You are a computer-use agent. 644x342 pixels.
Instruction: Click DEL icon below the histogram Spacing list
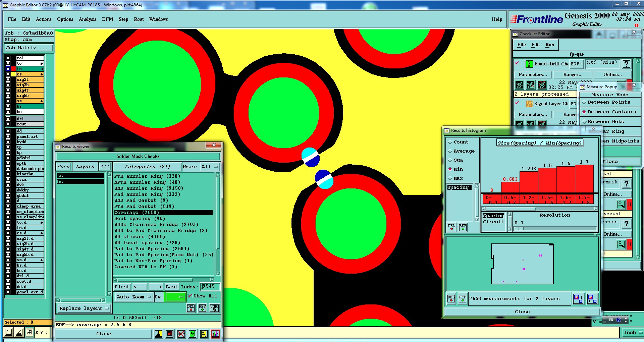point(451,227)
